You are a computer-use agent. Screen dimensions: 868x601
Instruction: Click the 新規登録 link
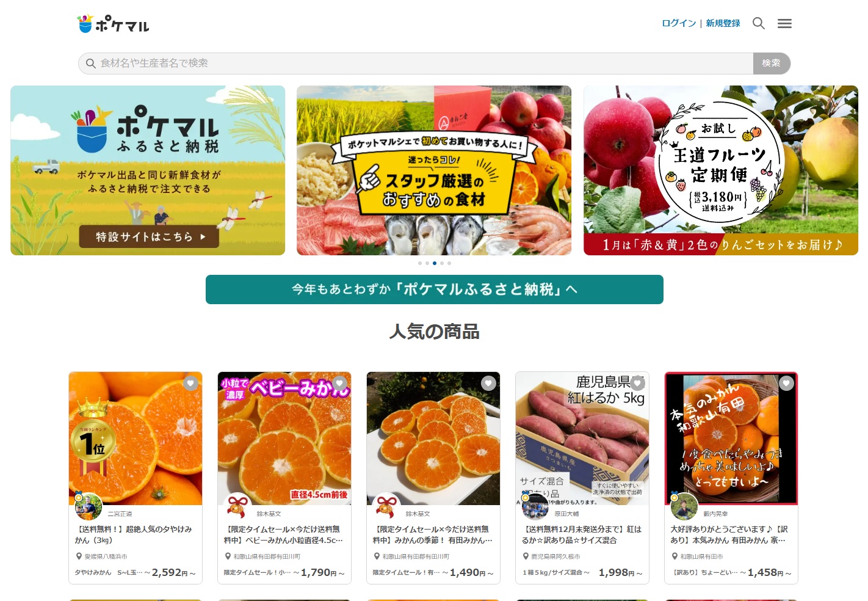[x=723, y=23]
